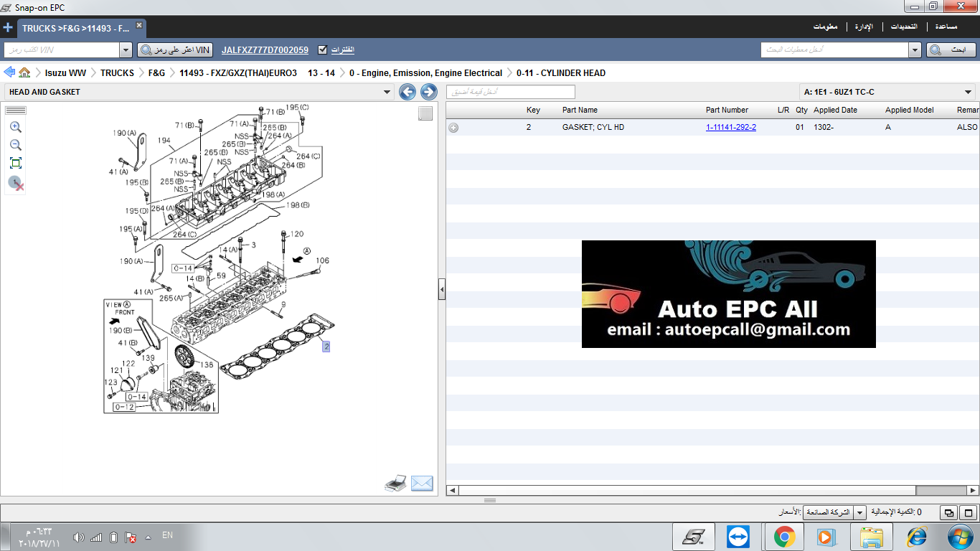Email the diagram with envelope icon
Screen dimensions: 980x551
(x=422, y=484)
